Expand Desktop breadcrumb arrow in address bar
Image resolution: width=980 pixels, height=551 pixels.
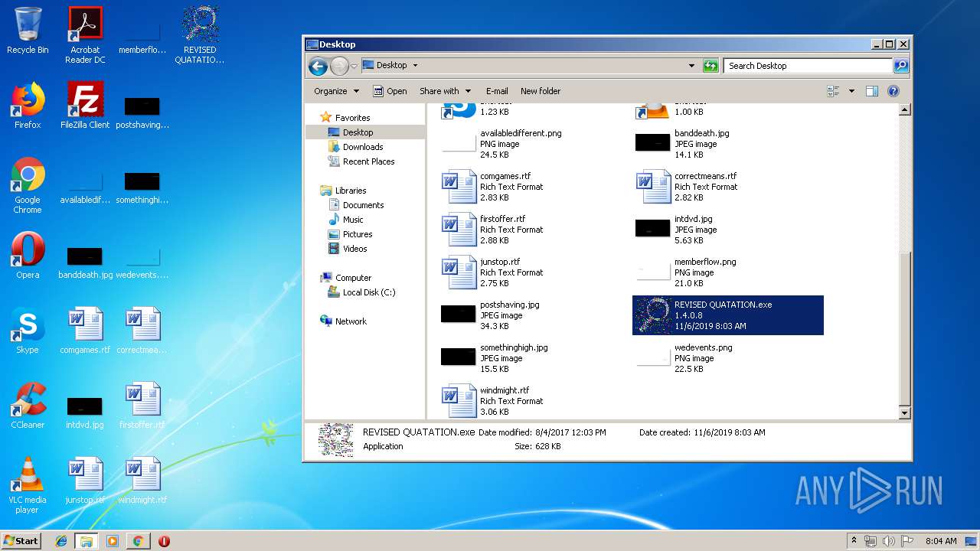(x=415, y=66)
